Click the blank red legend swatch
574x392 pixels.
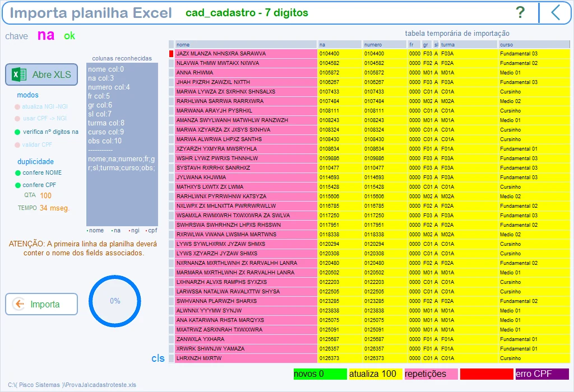pos(487,374)
